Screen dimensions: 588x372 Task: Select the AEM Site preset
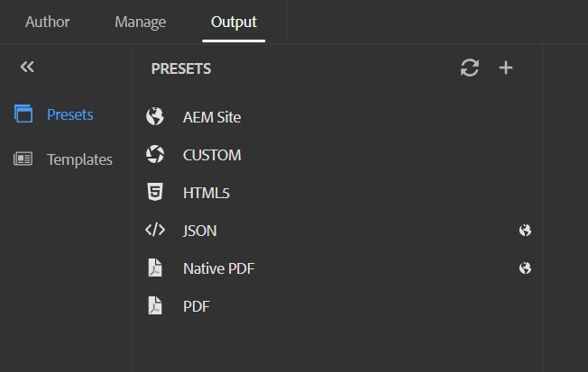(337, 117)
